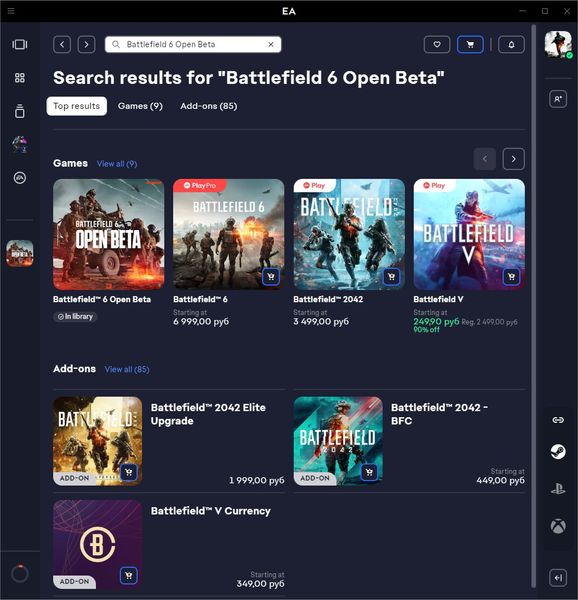The image size is (578, 600).
Task: Click the 1 999,00 руб add-on price
Action: (257, 480)
